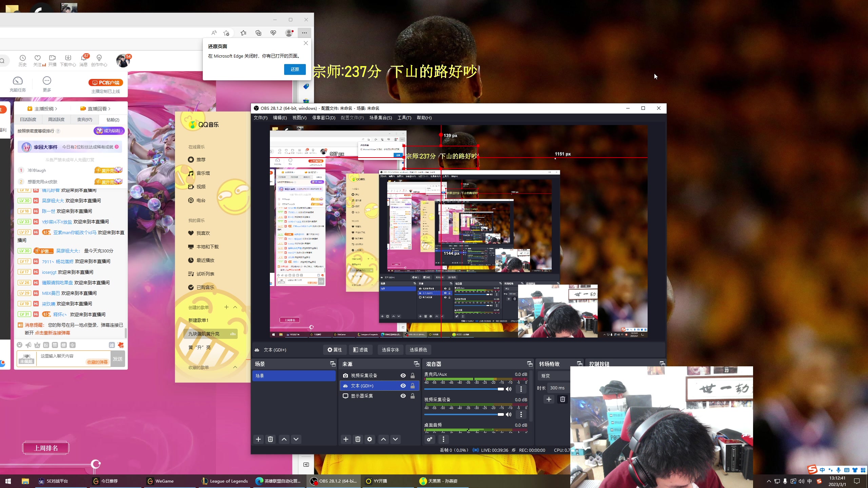Undock the 混音器 panel with float icon
Screen dimensions: 868x488
click(530, 364)
